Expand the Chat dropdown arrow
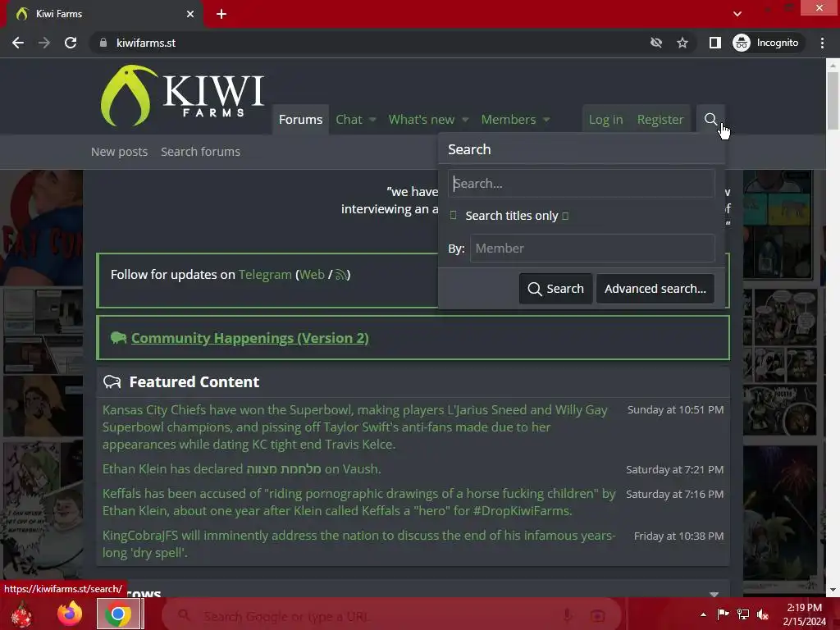Screen dimensions: 840x630 pyautogui.click(x=372, y=120)
